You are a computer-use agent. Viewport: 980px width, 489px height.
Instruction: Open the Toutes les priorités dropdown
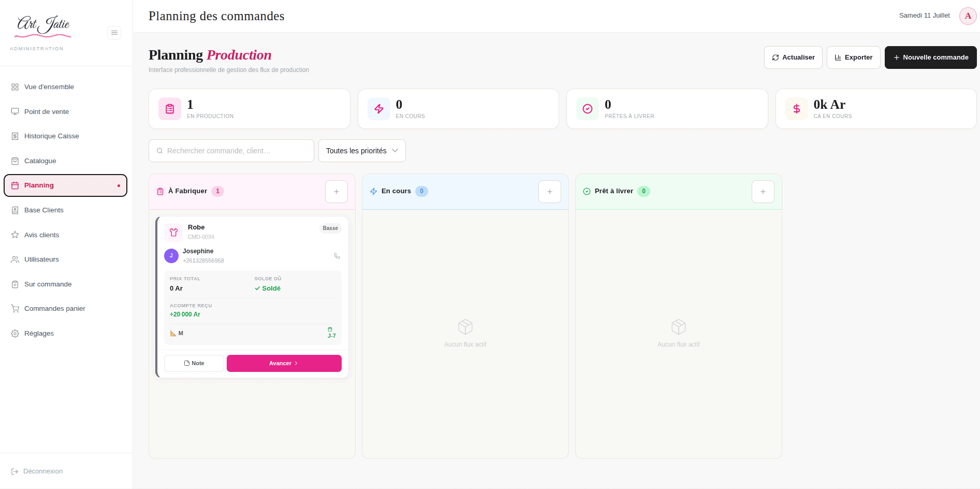362,151
